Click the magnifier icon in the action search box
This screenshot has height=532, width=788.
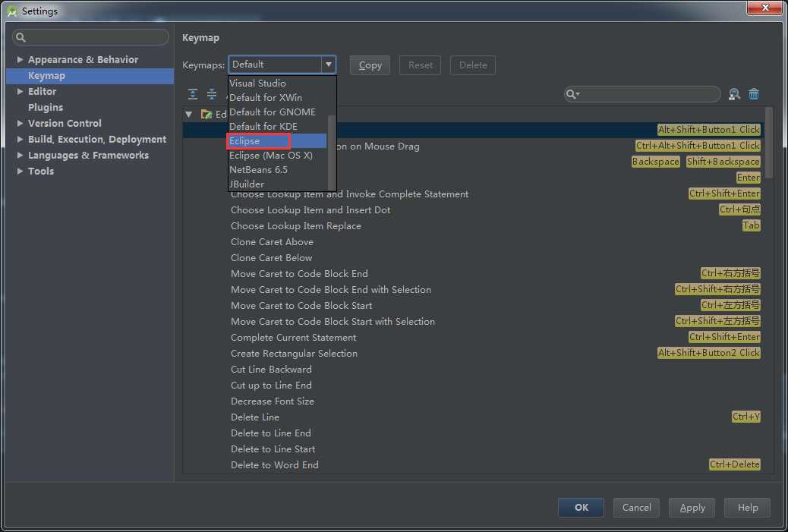click(x=572, y=94)
